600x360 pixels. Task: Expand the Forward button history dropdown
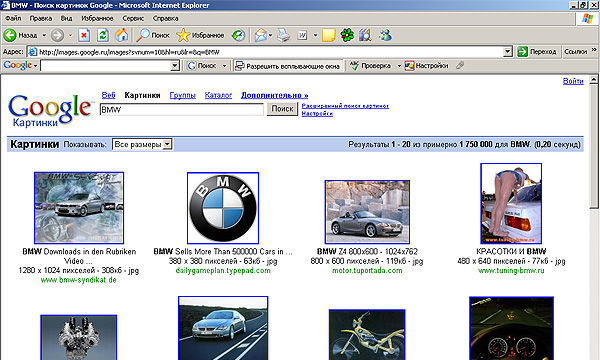70,36
